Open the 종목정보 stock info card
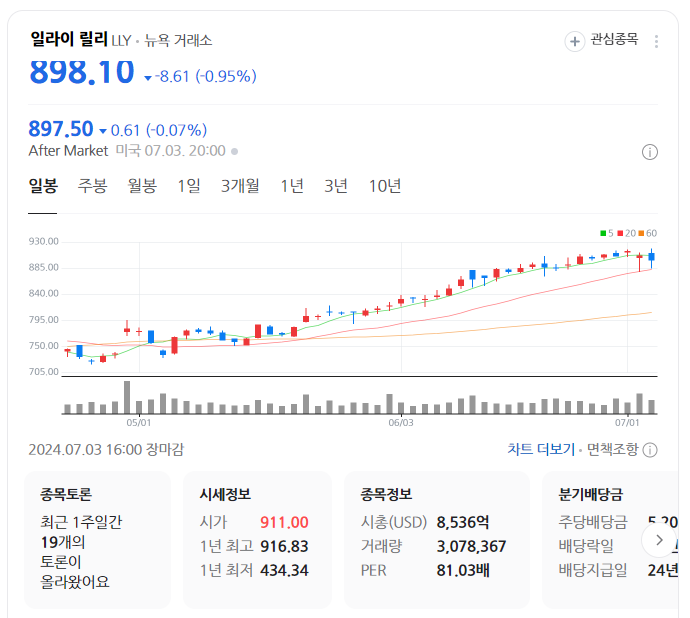This screenshot has height=618, width=690. point(437,540)
